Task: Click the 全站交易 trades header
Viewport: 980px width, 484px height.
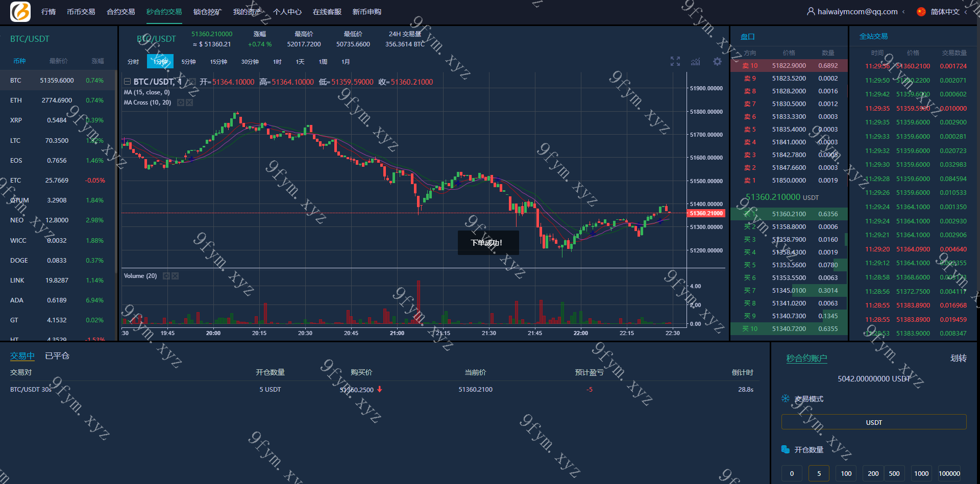Action: [x=873, y=36]
